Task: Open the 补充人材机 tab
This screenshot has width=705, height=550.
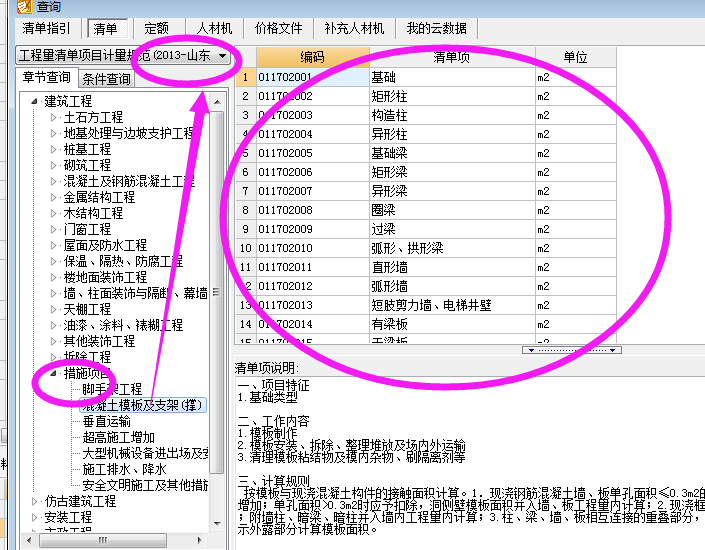Action: (354, 28)
